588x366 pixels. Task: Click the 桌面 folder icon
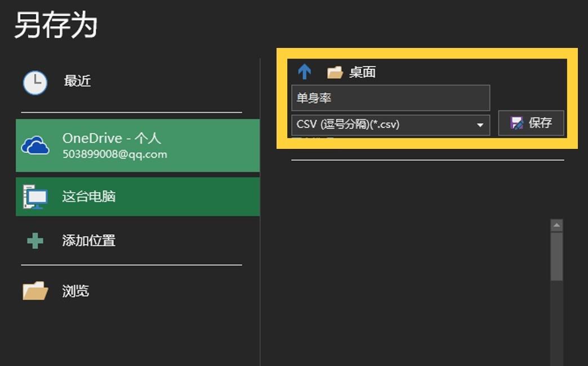tap(335, 72)
